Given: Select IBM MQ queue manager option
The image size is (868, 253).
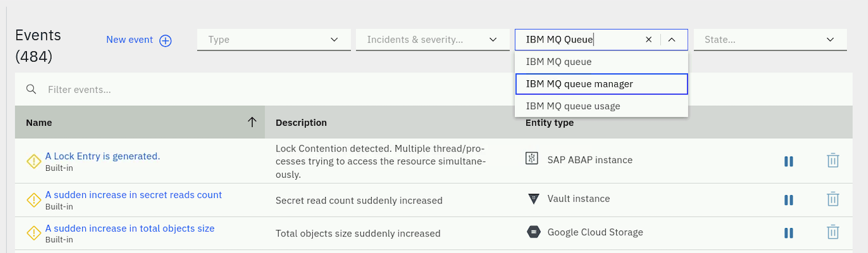Looking at the screenshot, I should click(x=601, y=83).
